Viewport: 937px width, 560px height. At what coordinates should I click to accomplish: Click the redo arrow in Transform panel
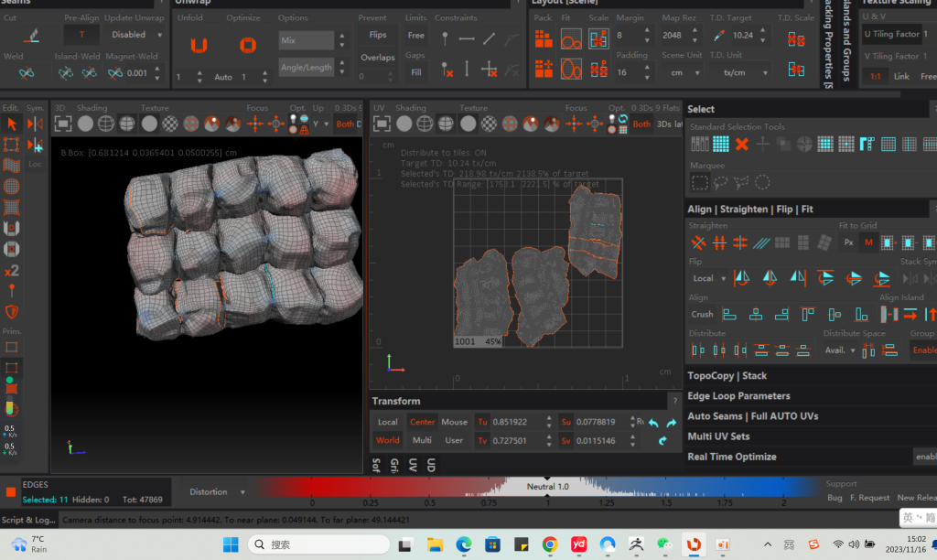pos(672,423)
